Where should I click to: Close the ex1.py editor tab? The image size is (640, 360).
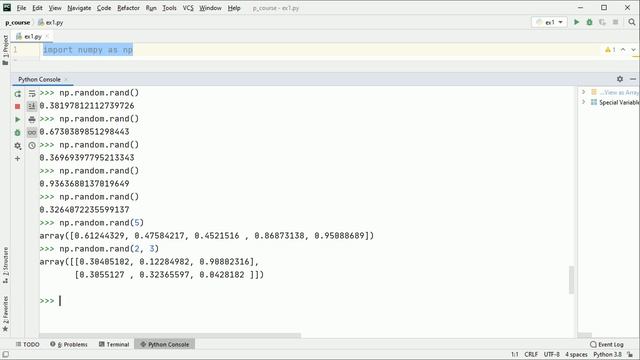[x=47, y=36]
